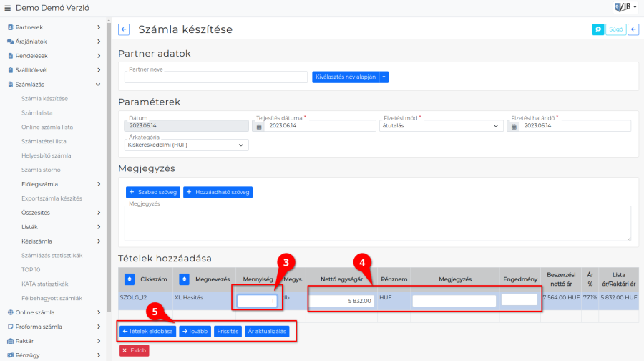Screen dimensions: 644x361
Task: Click the Mennyiség quantity input field
Action: coord(258,301)
